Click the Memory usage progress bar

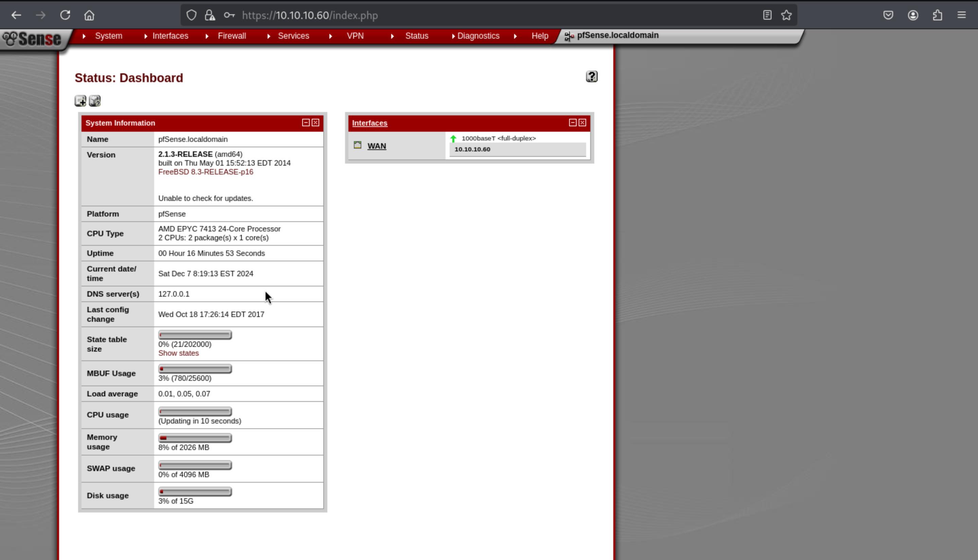pos(195,438)
